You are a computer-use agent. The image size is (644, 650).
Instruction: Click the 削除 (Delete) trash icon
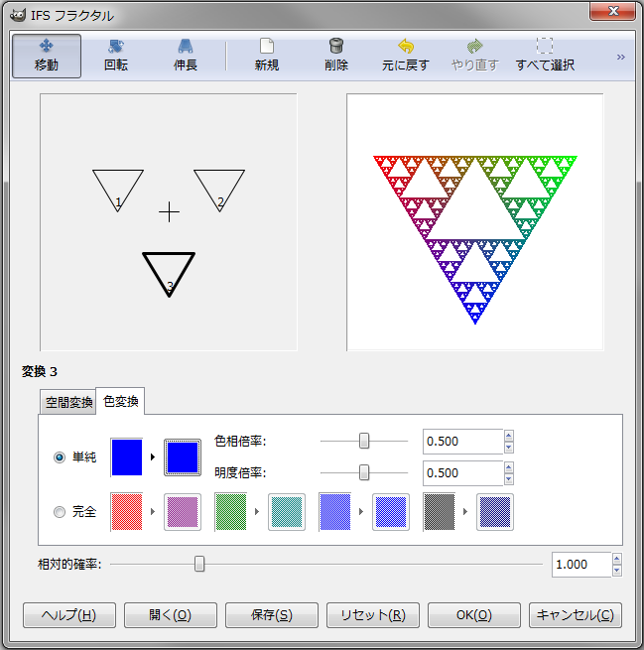click(x=336, y=47)
